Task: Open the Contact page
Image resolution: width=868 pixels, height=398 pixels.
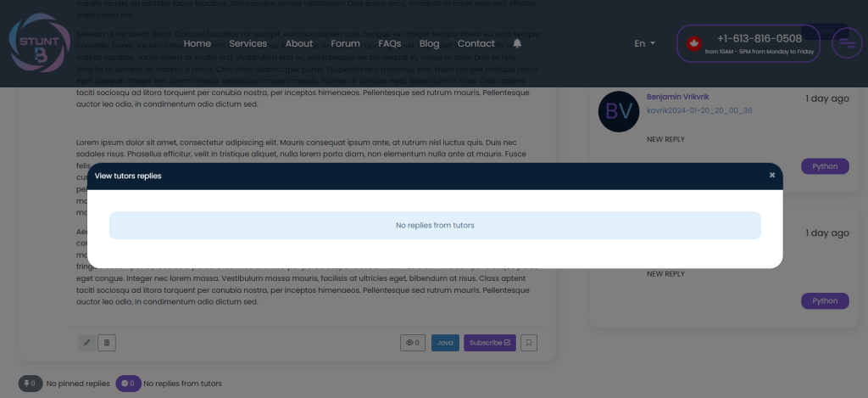Action: click(476, 43)
